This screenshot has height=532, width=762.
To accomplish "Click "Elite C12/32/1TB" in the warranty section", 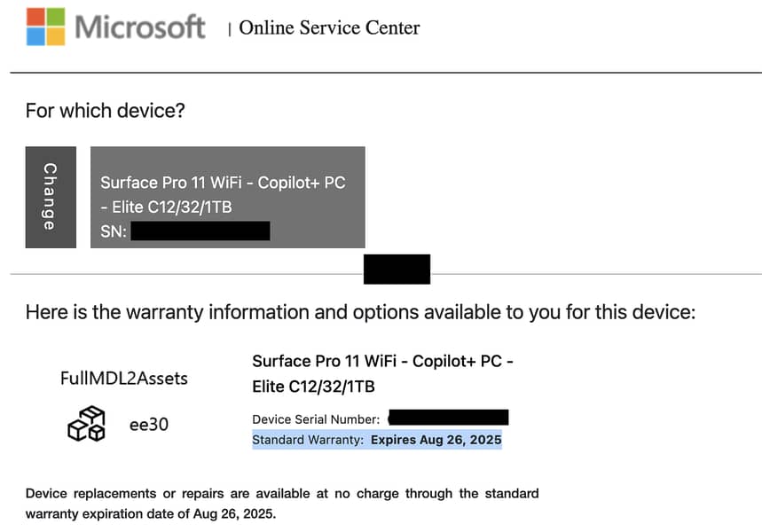I will 313,387.
